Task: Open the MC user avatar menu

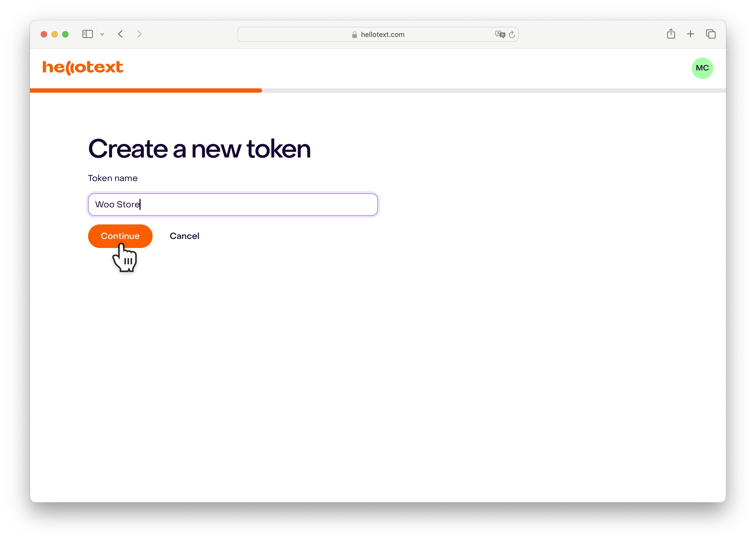Action: [702, 68]
